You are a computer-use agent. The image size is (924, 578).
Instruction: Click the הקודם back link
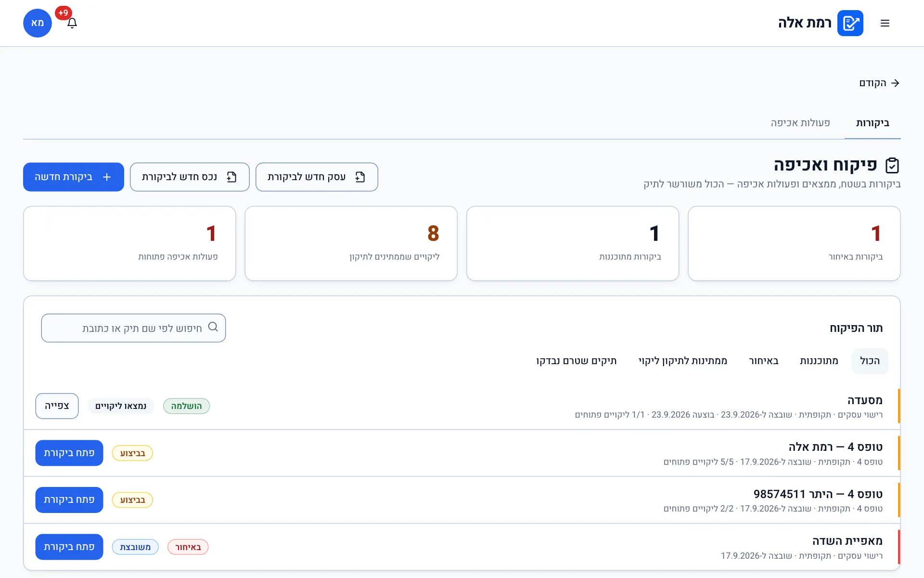pos(879,83)
